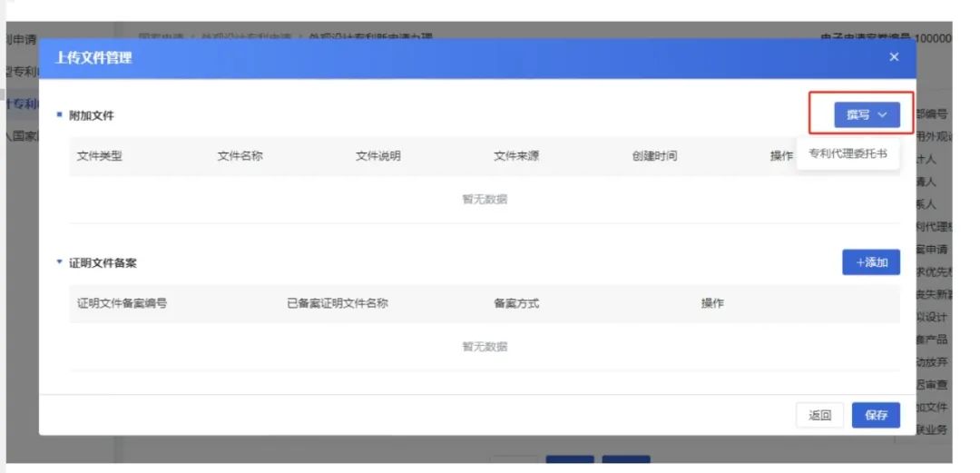
Task: Click the 文件类型 column header
Action: [100, 156]
